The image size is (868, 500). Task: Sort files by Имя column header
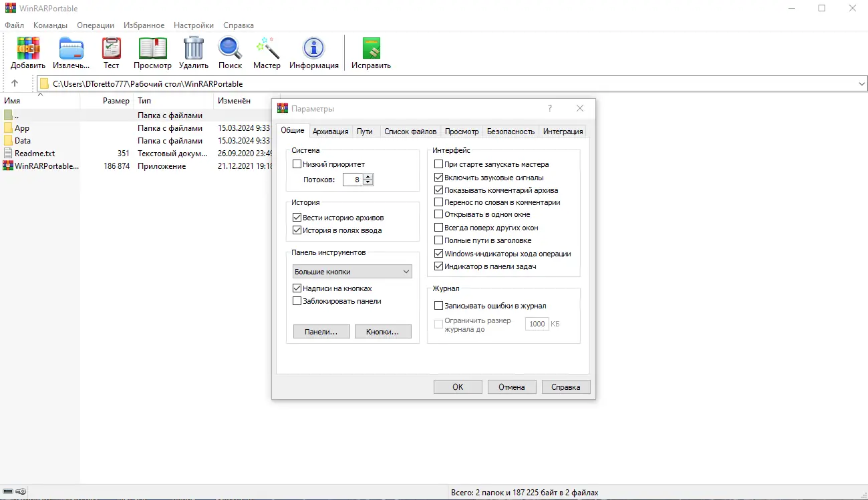40,101
